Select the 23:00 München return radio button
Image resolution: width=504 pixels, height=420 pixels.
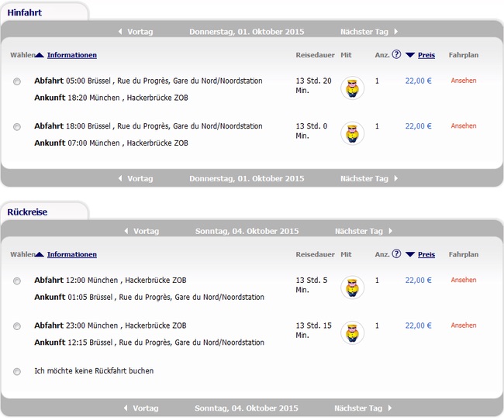tap(17, 326)
